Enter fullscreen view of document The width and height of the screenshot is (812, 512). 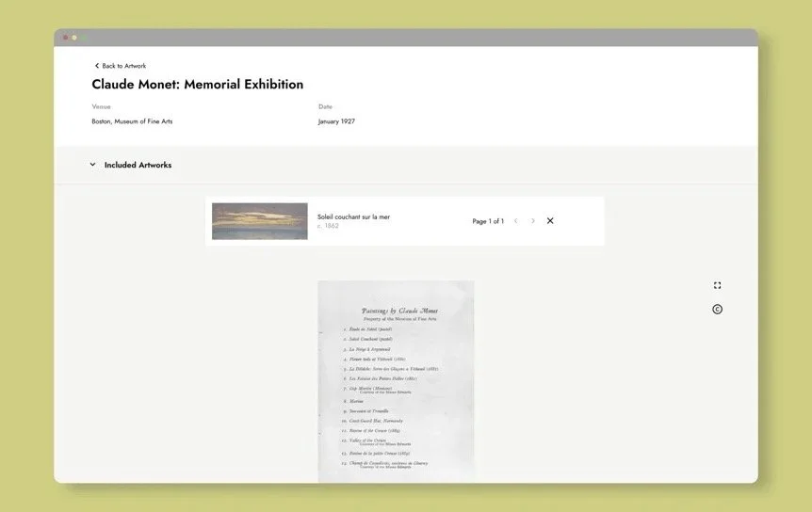click(x=717, y=285)
